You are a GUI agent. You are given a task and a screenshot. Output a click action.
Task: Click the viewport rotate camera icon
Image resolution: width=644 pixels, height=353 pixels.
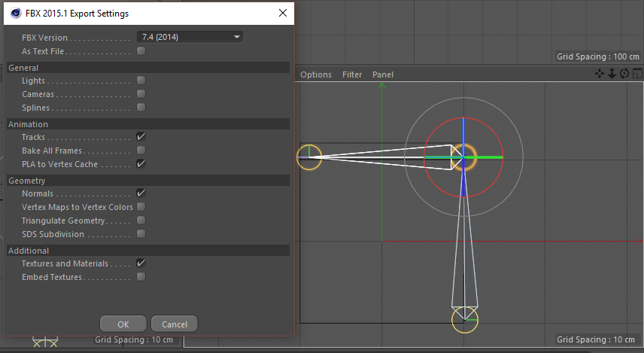(624, 74)
